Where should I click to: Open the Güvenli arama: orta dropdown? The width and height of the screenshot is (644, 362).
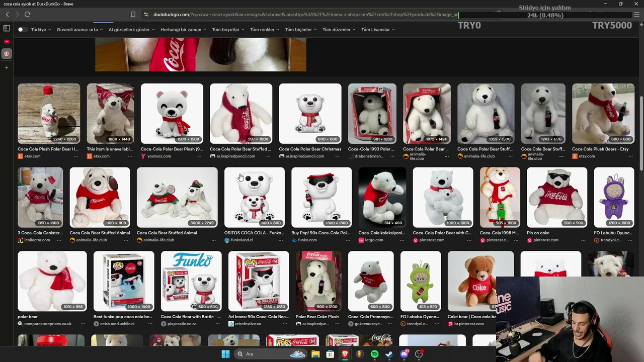coord(80,30)
